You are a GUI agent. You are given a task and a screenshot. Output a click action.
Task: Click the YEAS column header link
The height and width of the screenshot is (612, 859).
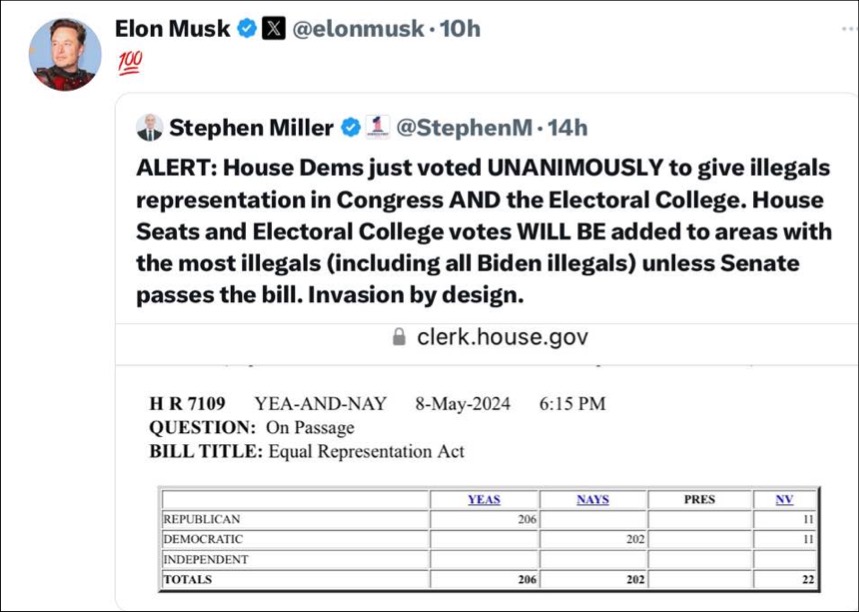(x=484, y=500)
